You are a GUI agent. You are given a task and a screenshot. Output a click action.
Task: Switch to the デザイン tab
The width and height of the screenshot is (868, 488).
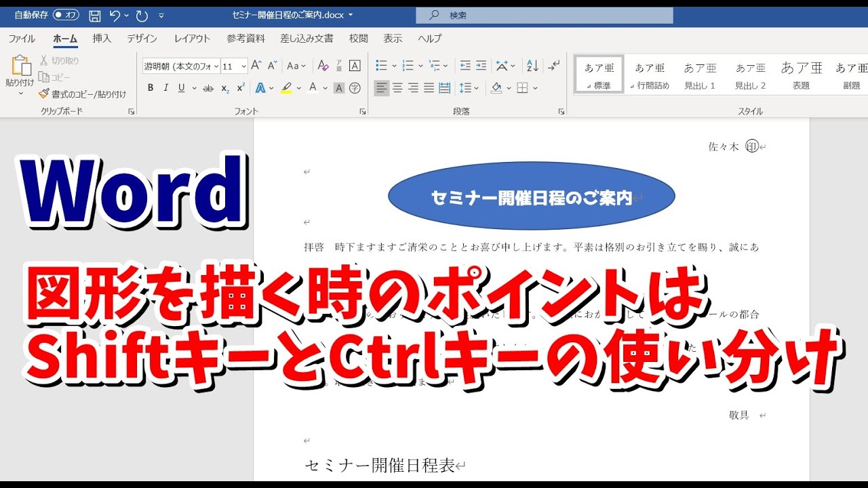pos(142,39)
